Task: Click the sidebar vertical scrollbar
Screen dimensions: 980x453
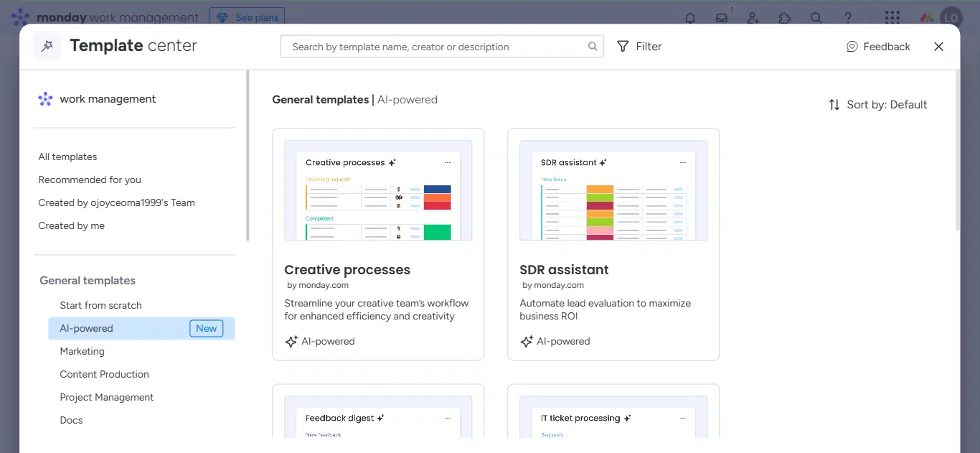Action: [x=248, y=155]
